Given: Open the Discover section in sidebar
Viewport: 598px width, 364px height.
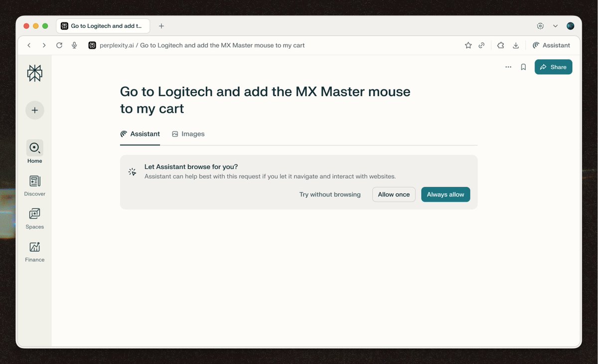Looking at the screenshot, I should point(35,185).
